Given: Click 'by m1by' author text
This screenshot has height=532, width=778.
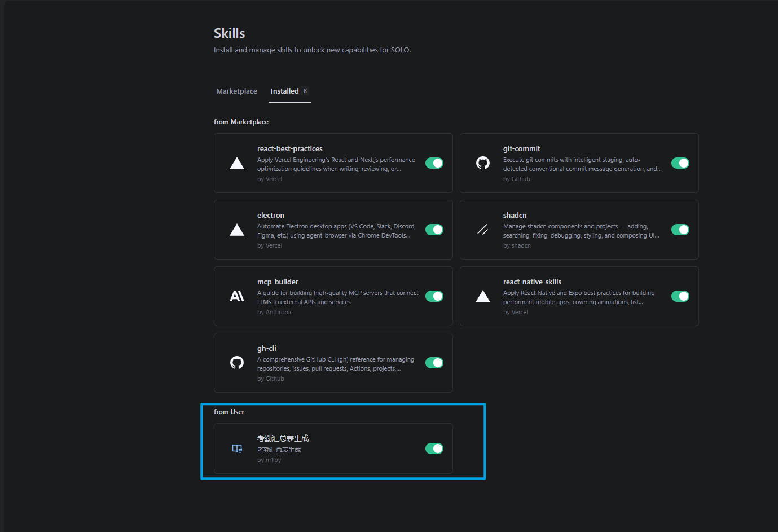Looking at the screenshot, I should pyautogui.click(x=269, y=460).
